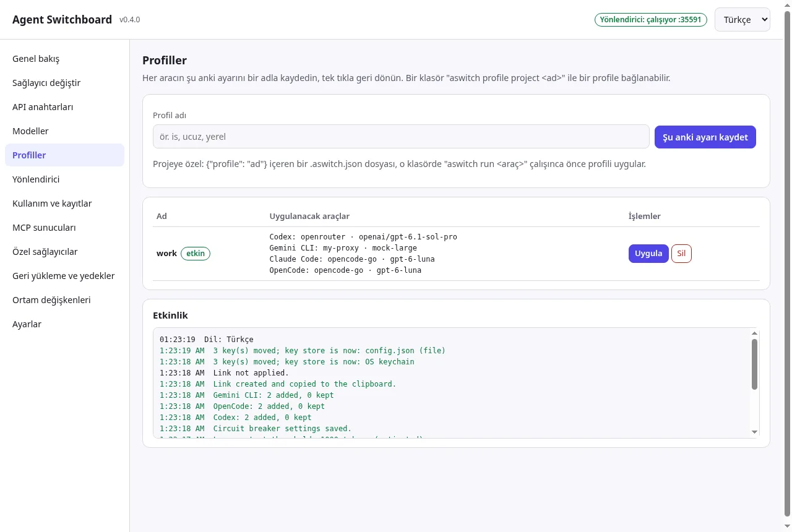
Task: Navigate to Özel sağlayıcılar
Action: pos(64,252)
